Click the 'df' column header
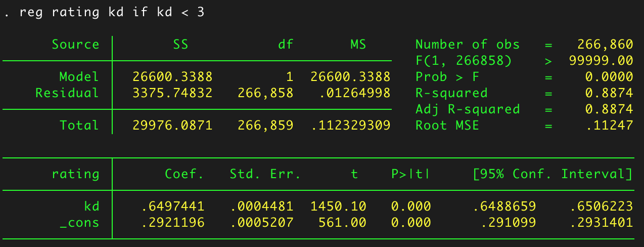 tap(286, 45)
